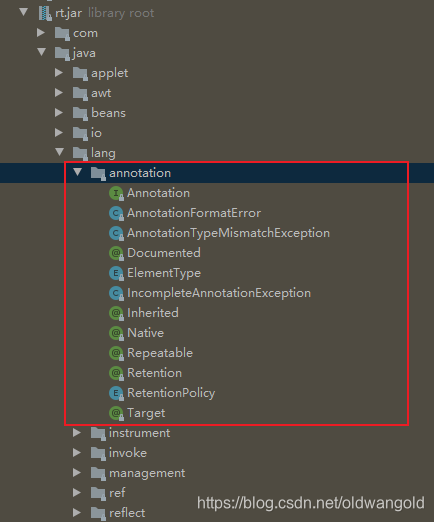This screenshot has height=522, width=434.
Task: Select the applet package name
Action: 109,74
